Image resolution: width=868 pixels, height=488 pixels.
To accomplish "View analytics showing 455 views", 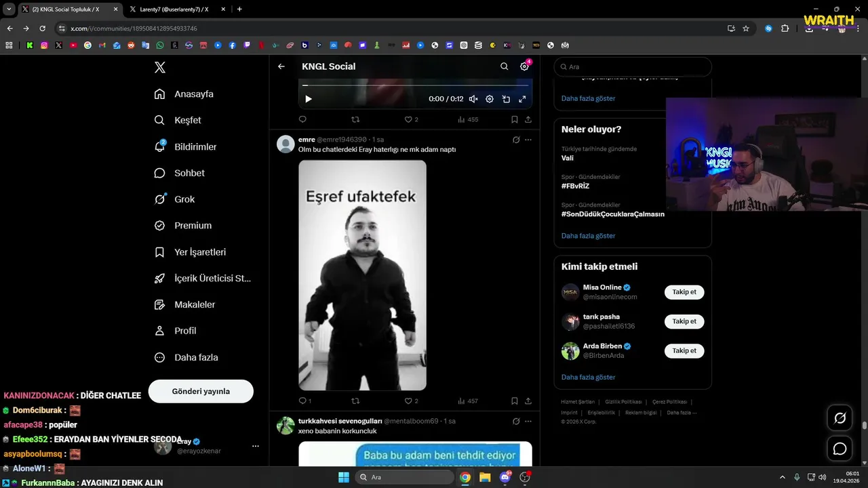I will [x=468, y=119].
